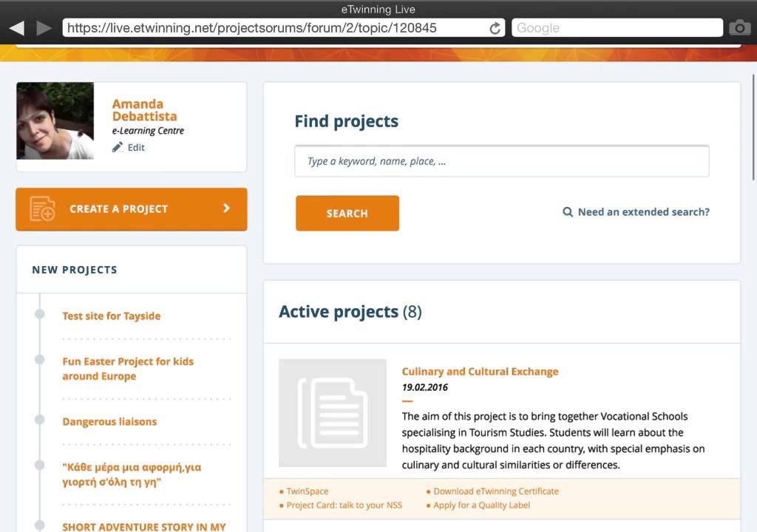Click the timeline dot beside Dangerous liaisons
This screenshot has width=757, height=532.
point(40,420)
